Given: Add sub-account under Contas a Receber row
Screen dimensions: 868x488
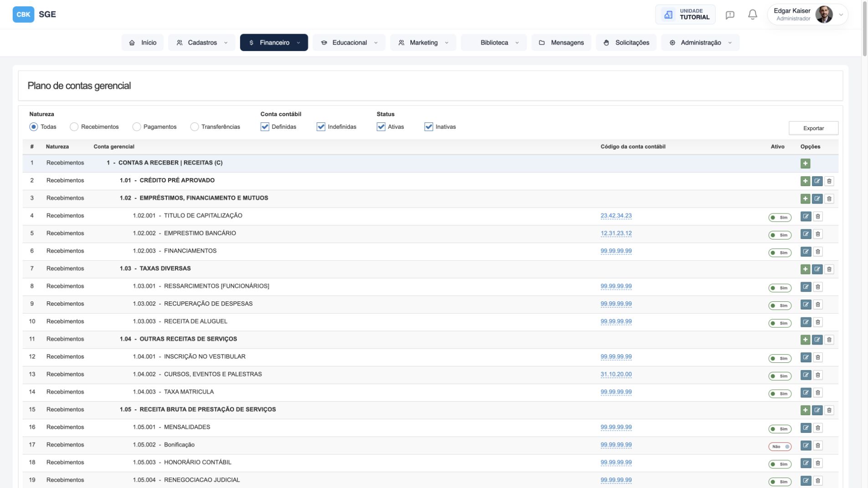Looking at the screenshot, I should click(x=805, y=163).
